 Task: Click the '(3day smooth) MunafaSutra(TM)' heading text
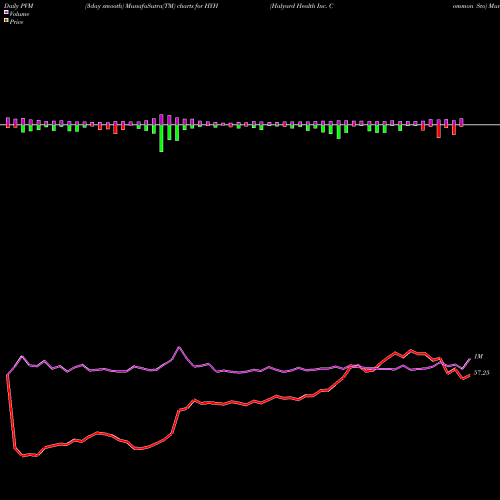[x=130, y=6]
